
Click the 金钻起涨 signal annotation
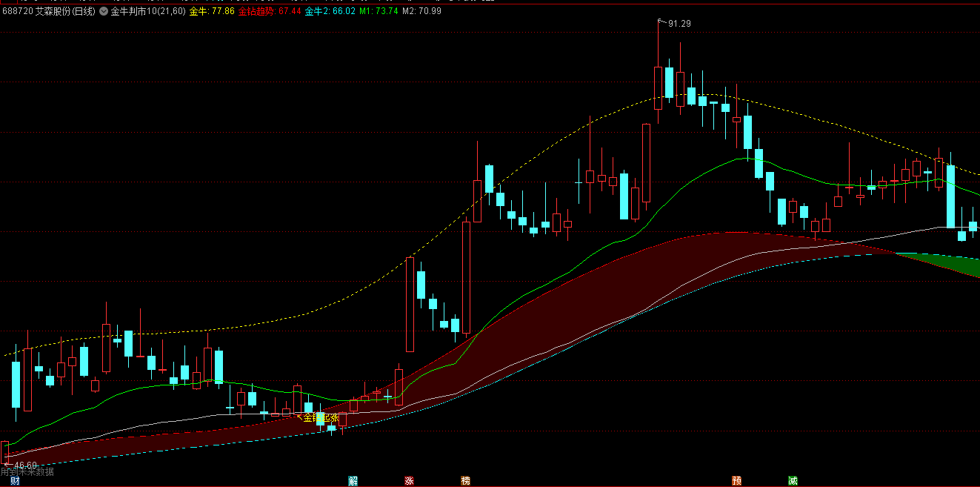click(x=321, y=418)
